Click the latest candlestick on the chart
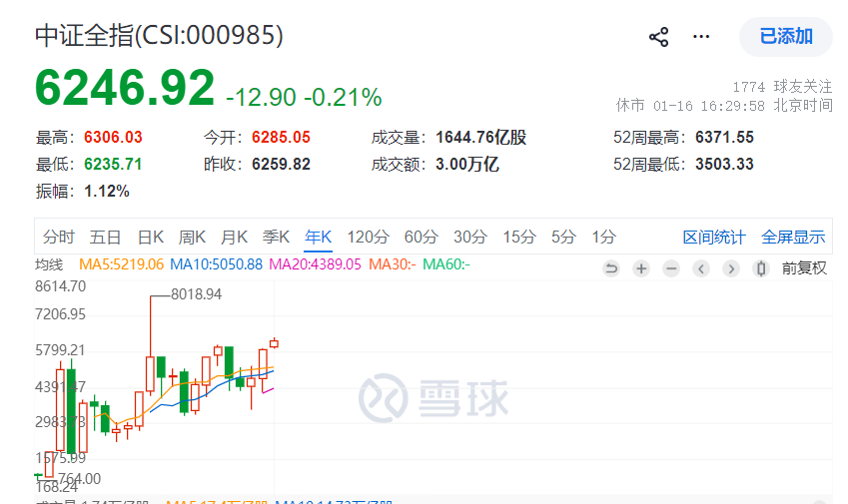 pyautogui.click(x=274, y=342)
